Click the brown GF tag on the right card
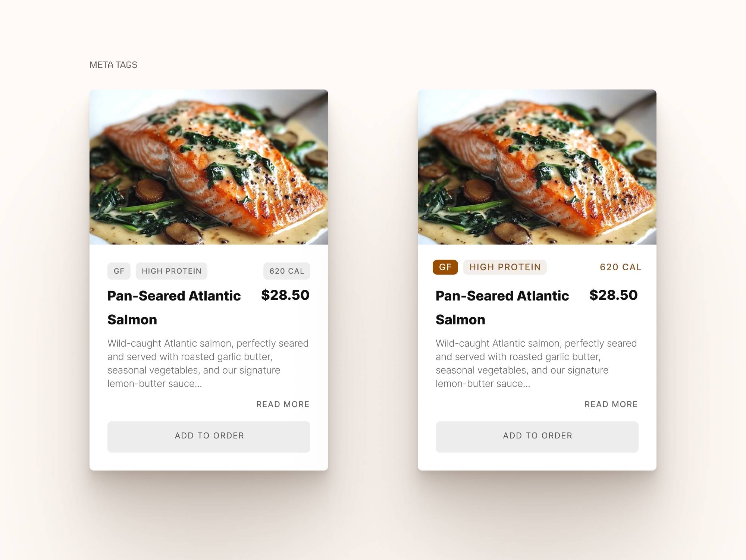This screenshot has height=560, width=746. click(x=445, y=267)
